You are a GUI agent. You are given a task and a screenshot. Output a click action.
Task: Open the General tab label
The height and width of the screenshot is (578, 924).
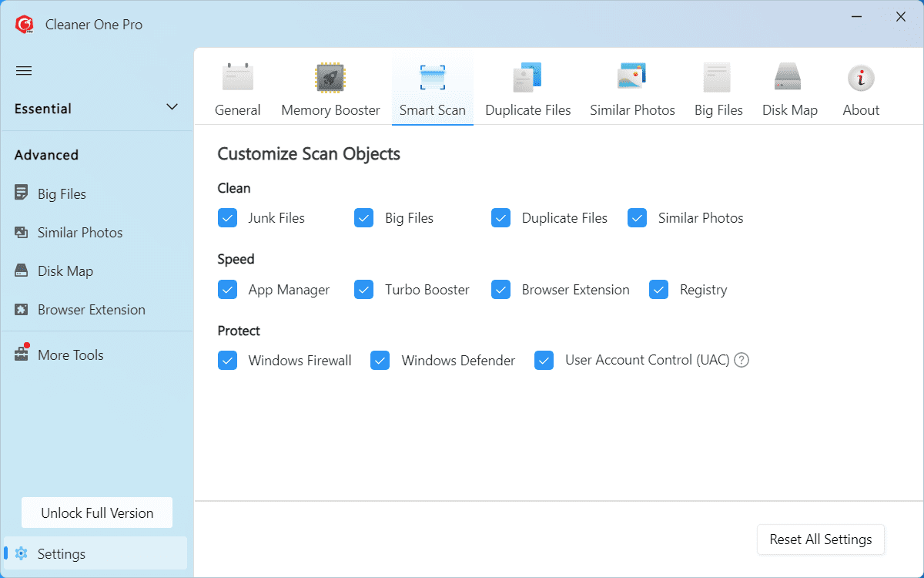pyautogui.click(x=238, y=110)
